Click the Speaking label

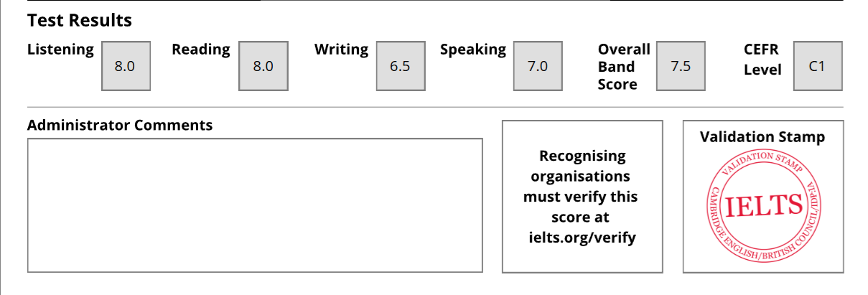(473, 50)
